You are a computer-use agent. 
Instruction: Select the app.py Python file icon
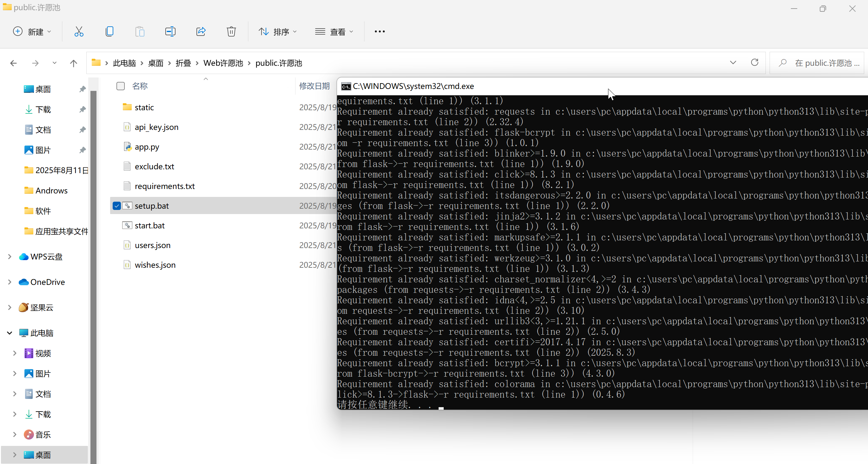click(127, 147)
